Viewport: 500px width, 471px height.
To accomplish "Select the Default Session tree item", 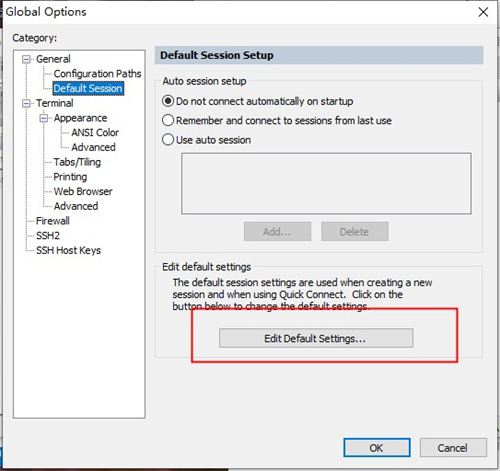I will [x=88, y=88].
